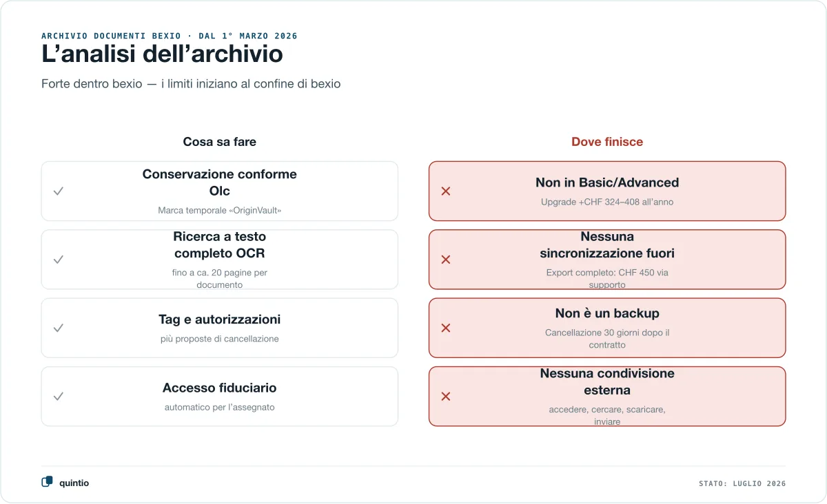Click the text fino a ca. 20 pagine per documento
This screenshot has width=827, height=504.
pyautogui.click(x=220, y=278)
